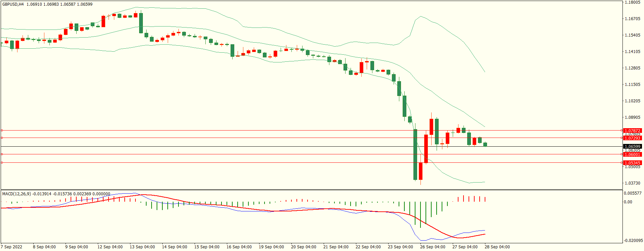Image resolution: width=644 pixels, height=251 pixels.
Task: Click the 28 Sep 04:00 time axis label
Action: [x=497, y=247]
